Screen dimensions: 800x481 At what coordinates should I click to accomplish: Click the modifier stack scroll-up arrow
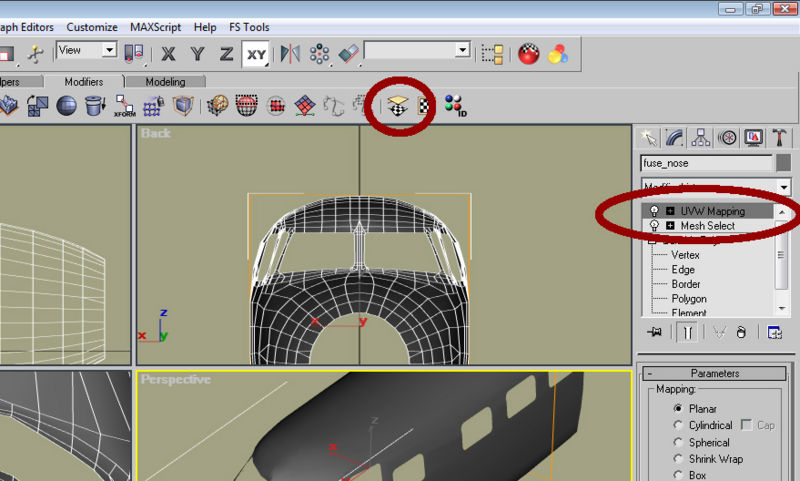click(x=782, y=211)
